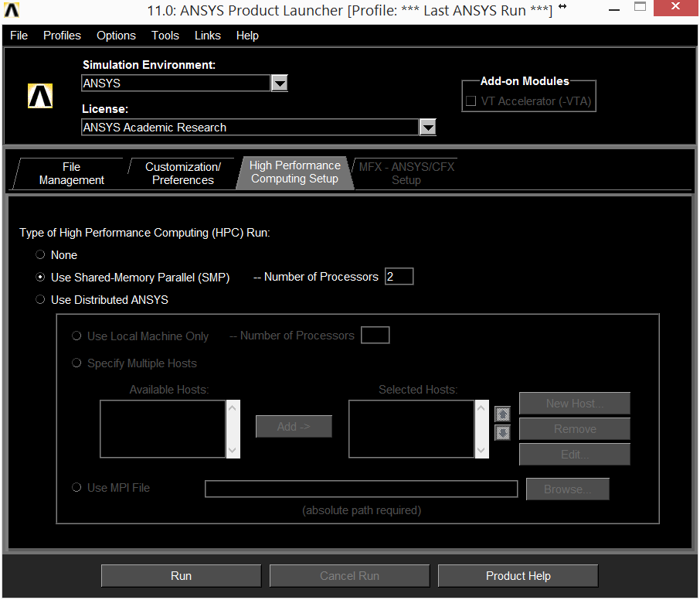Click the local machine Number of Processors field
700x600 pixels.
click(x=375, y=335)
